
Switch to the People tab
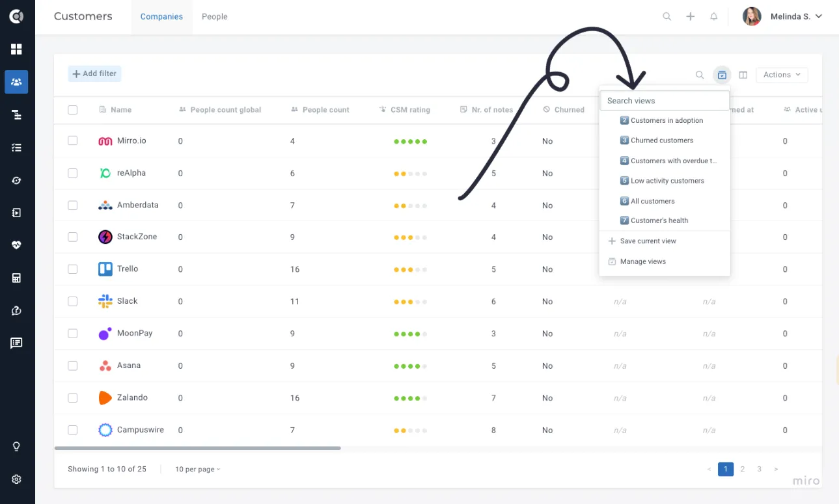pos(215,17)
